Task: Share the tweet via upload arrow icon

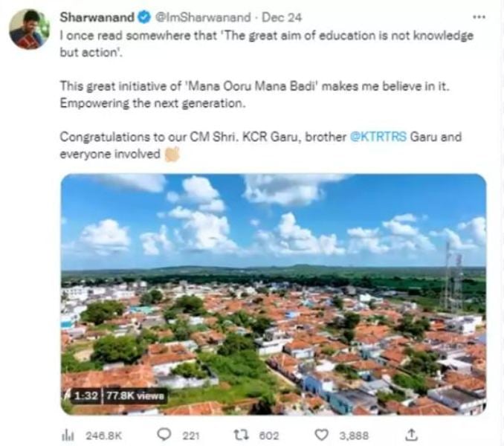Action: point(413,434)
